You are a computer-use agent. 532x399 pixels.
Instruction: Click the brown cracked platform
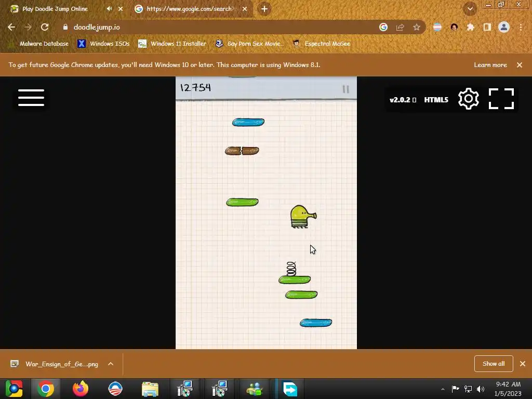[x=242, y=151]
